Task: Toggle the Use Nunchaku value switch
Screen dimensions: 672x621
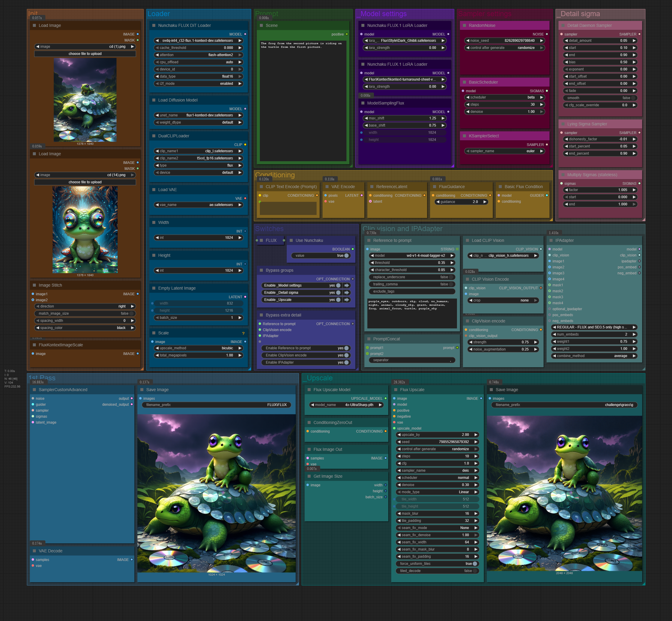Action: (346, 256)
